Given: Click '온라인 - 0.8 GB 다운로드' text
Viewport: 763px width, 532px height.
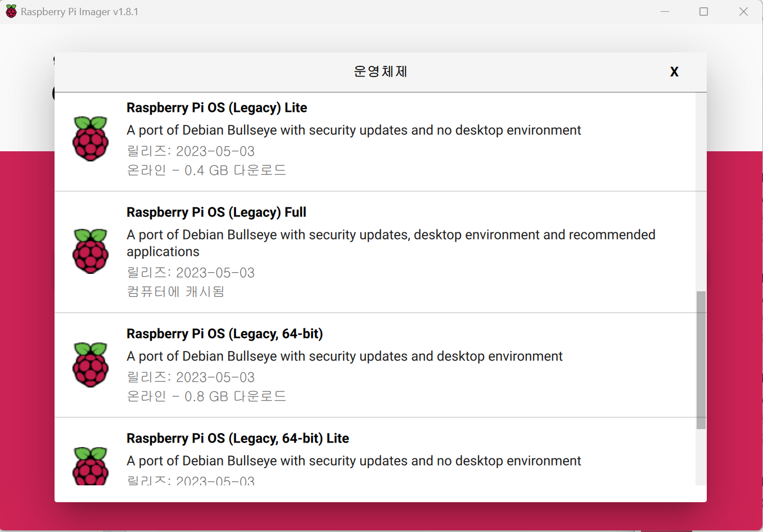Looking at the screenshot, I should click(206, 396).
